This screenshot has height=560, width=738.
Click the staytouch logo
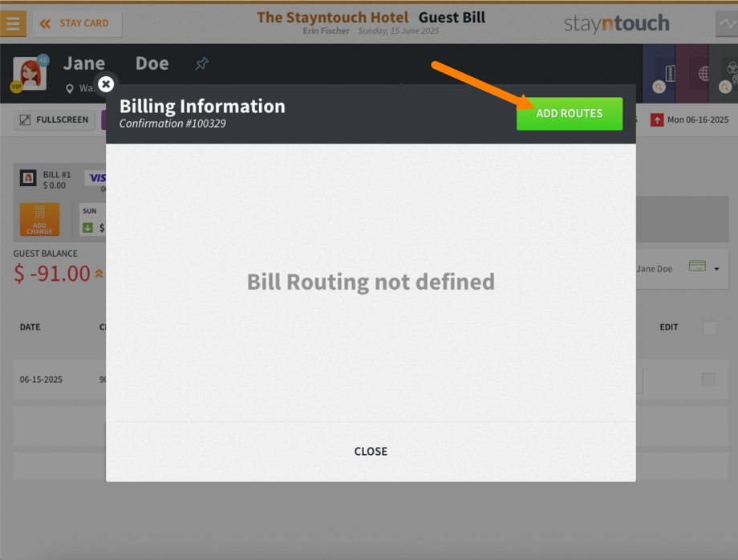(x=616, y=23)
